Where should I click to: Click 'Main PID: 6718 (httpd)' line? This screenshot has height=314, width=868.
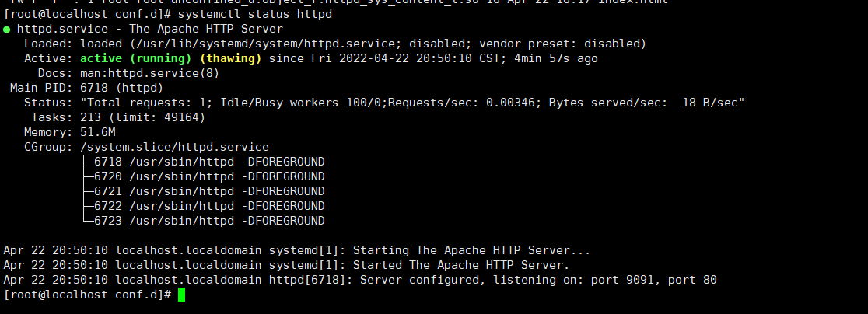[x=87, y=88]
